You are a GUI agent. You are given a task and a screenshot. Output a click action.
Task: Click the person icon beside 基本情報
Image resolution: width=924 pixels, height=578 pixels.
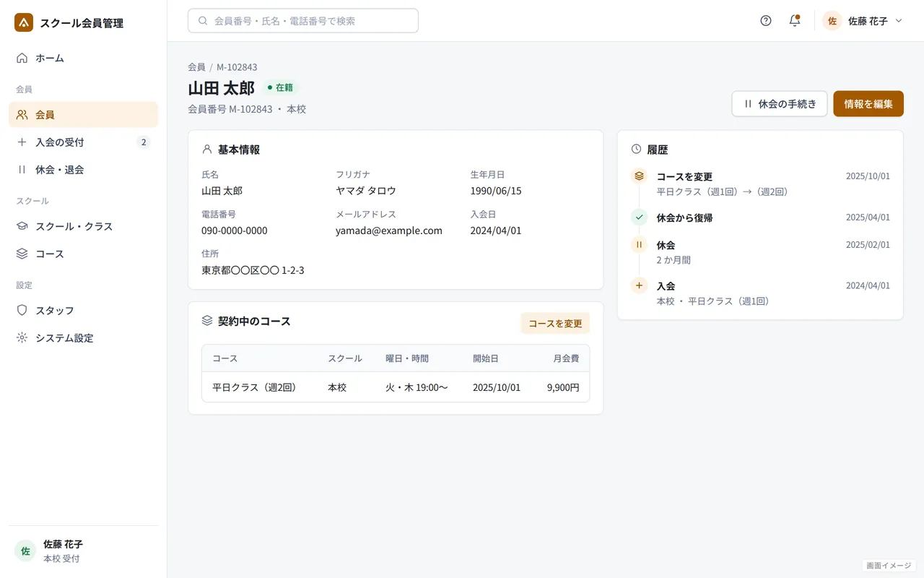pos(207,150)
